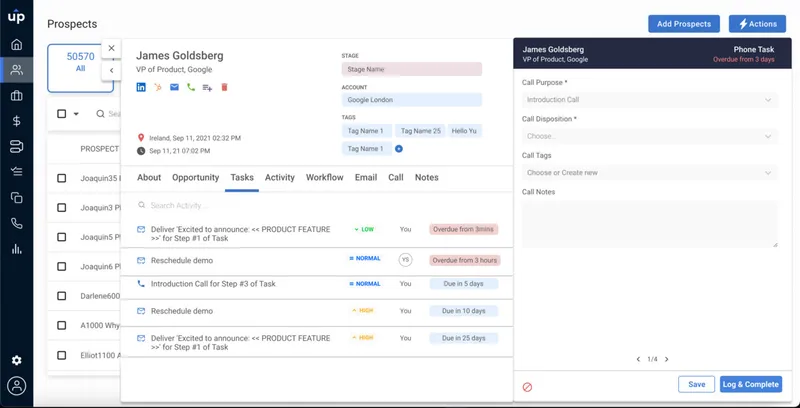Tick the checkbox for A1000 row

(x=62, y=325)
